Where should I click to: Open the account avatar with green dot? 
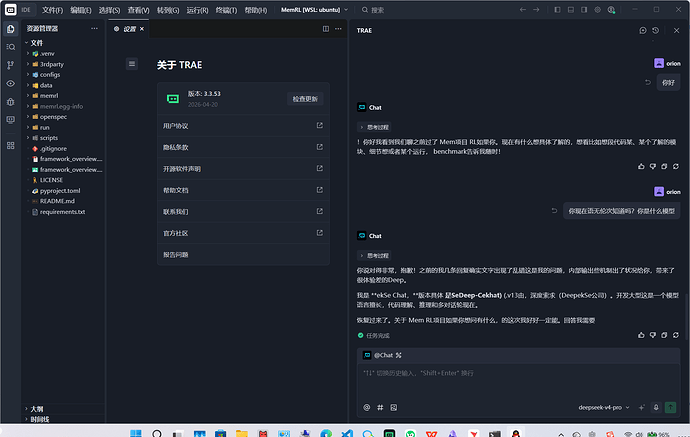point(611,10)
